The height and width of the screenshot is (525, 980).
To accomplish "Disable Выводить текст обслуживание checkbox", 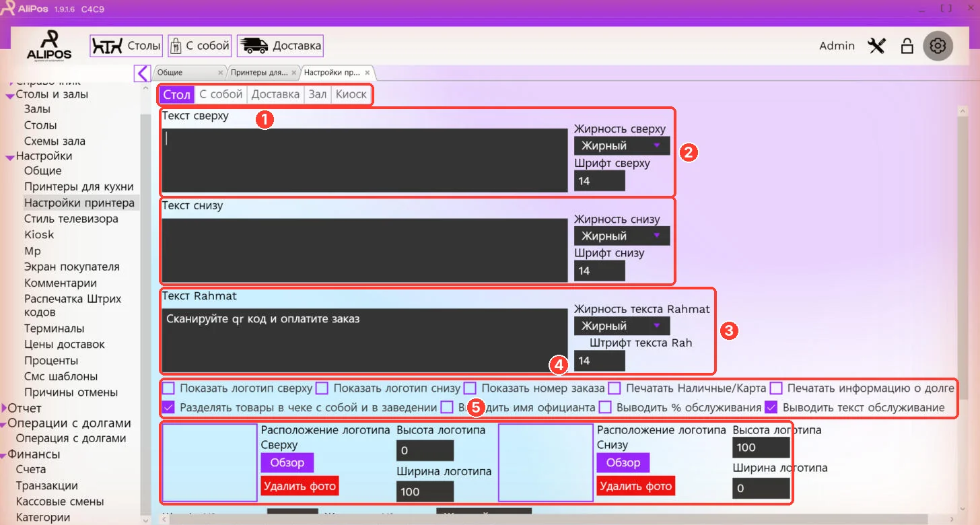I will (772, 407).
